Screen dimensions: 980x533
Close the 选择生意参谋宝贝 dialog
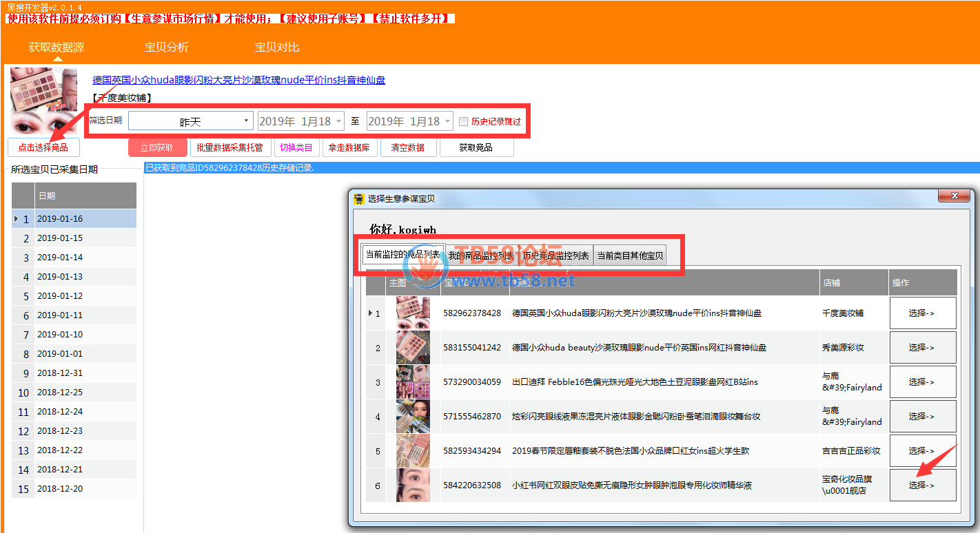pos(955,197)
